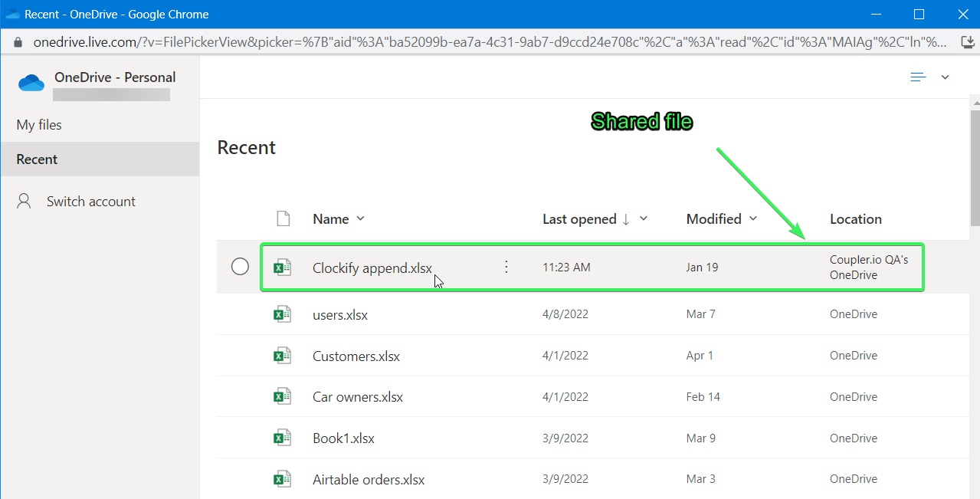Click the Mar 9 modified date
This screenshot has height=499, width=980.
click(x=701, y=438)
